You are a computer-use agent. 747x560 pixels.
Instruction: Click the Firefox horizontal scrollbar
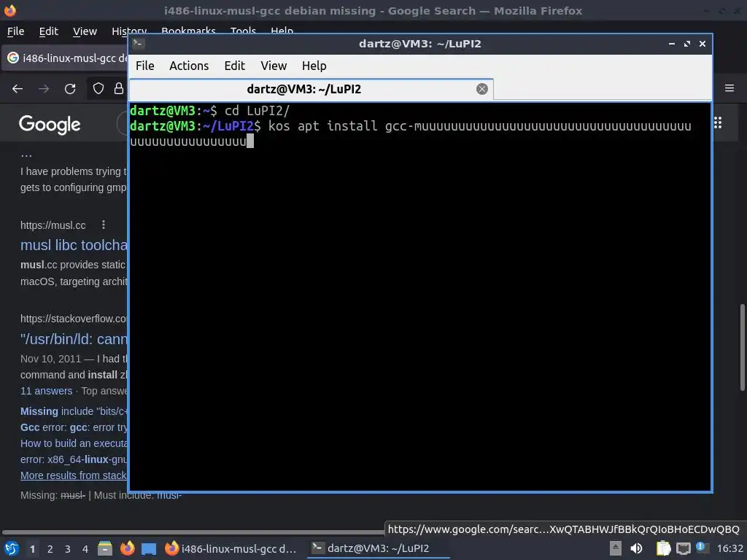click(x=193, y=532)
